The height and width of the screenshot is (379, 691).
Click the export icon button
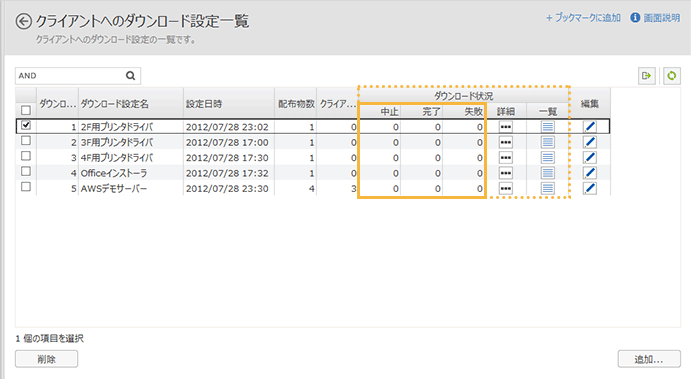coord(647,76)
